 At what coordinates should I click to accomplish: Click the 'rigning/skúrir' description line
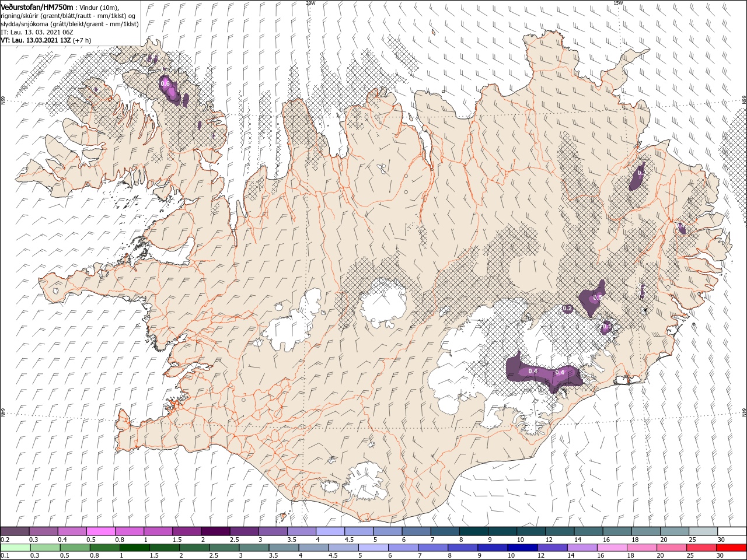[x=67, y=16]
